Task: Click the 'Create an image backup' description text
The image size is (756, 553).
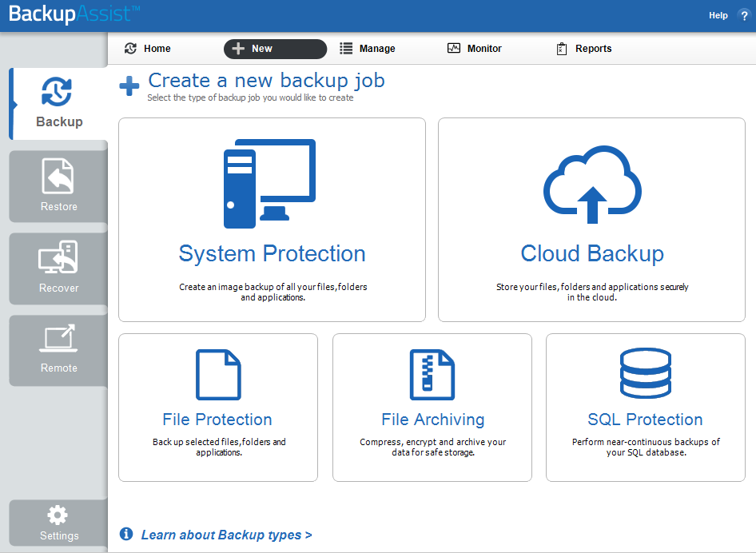Action: 273,292
